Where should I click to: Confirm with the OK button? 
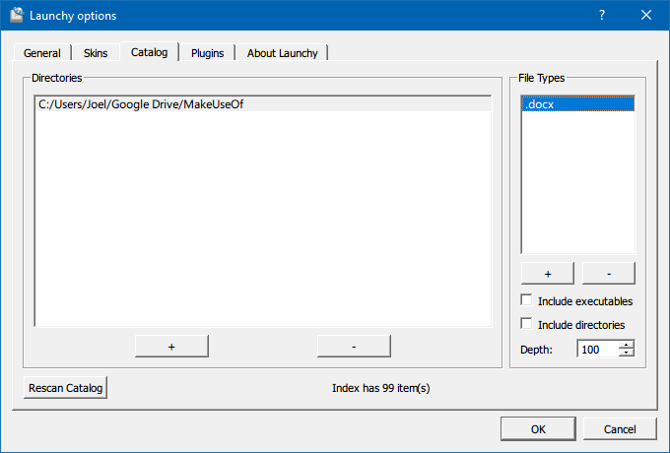538,429
